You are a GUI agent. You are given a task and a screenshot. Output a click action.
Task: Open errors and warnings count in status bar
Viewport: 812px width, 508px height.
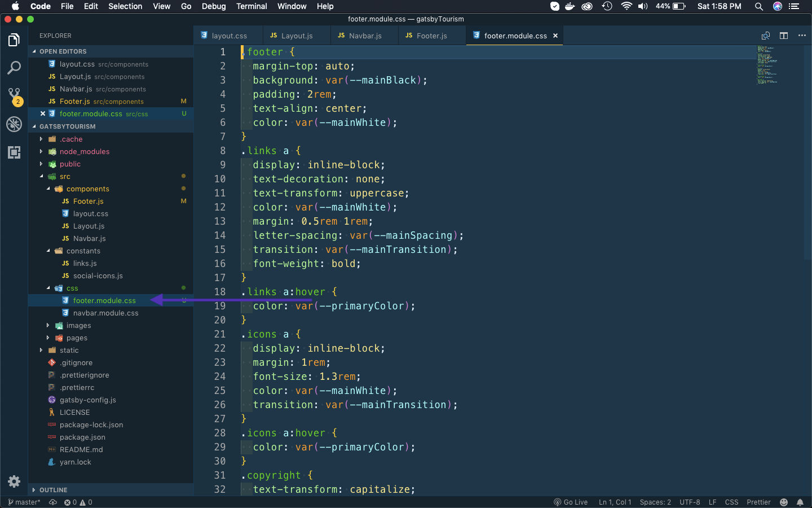click(78, 502)
